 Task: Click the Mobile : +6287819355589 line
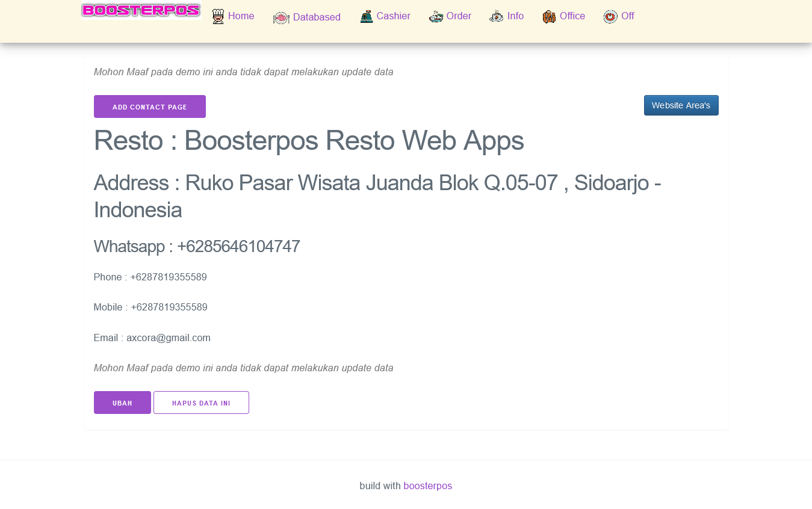(150, 307)
